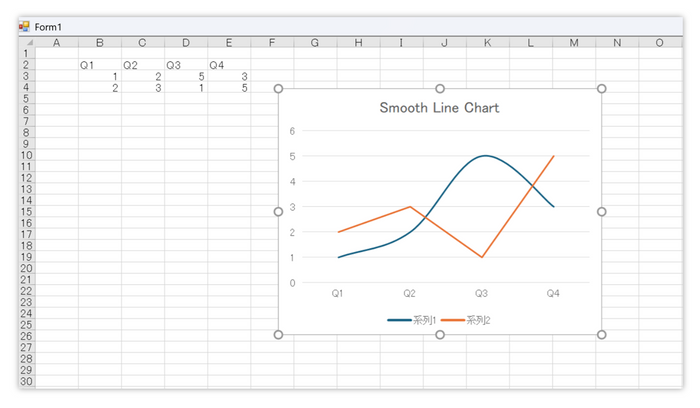700x408 pixels.
Task: Click the chart's left-middle resize handle
Action: (x=279, y=212)
